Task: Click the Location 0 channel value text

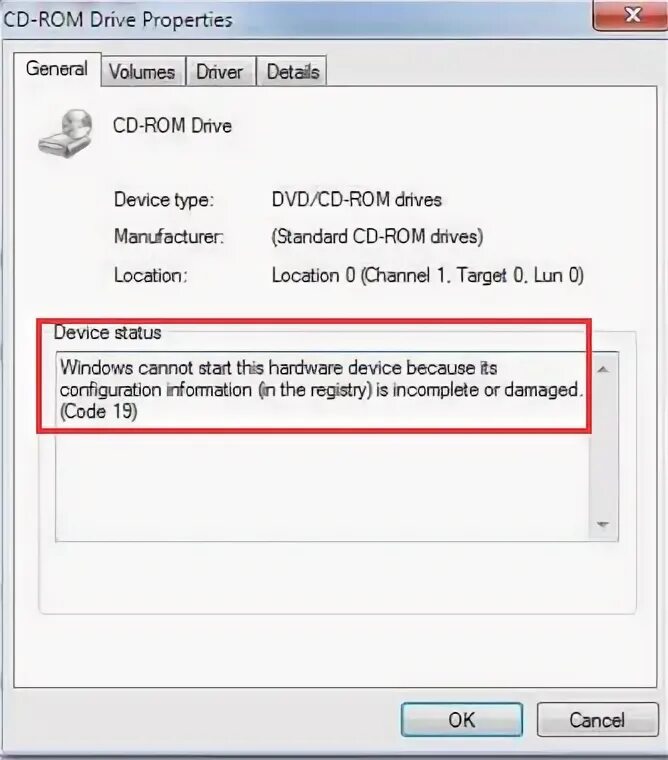Action: 427,275
